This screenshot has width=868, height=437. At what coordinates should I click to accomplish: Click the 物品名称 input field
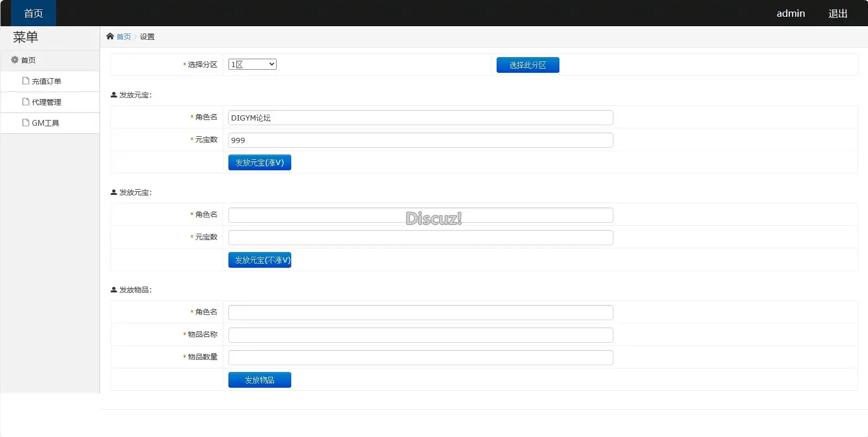click(x=420, y=335)
